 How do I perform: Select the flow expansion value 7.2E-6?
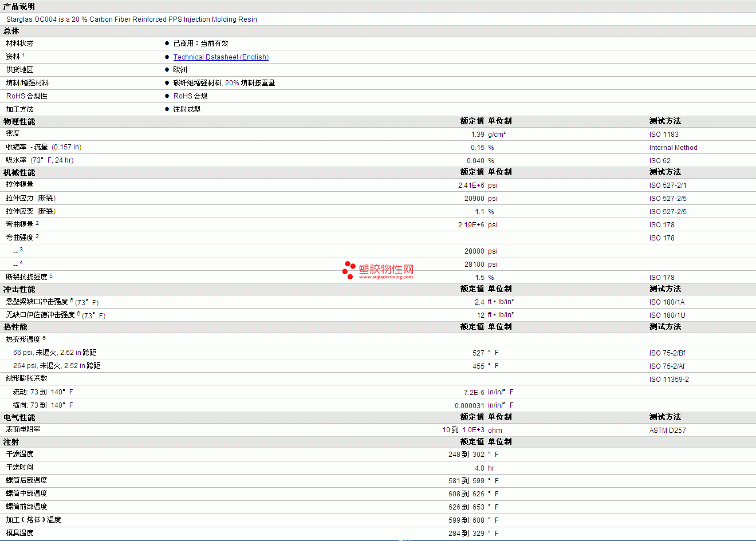pyautogui.click(x=474, y=393)
